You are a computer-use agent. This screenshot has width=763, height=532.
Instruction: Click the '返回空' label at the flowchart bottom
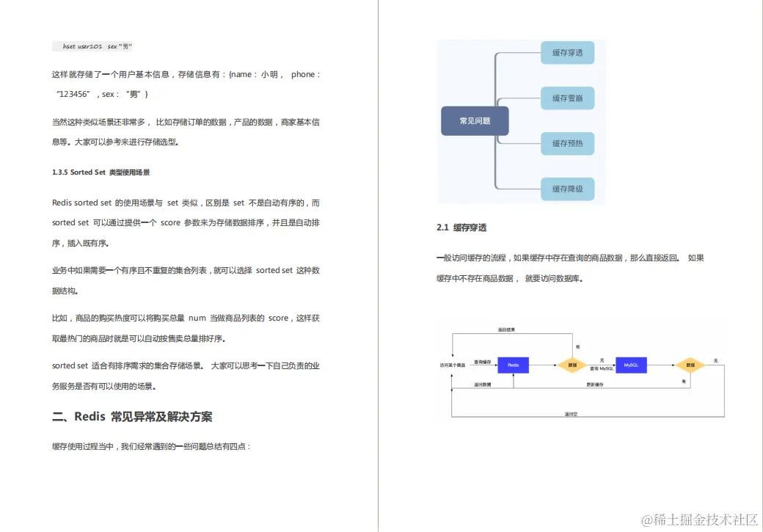coord(571,414)
